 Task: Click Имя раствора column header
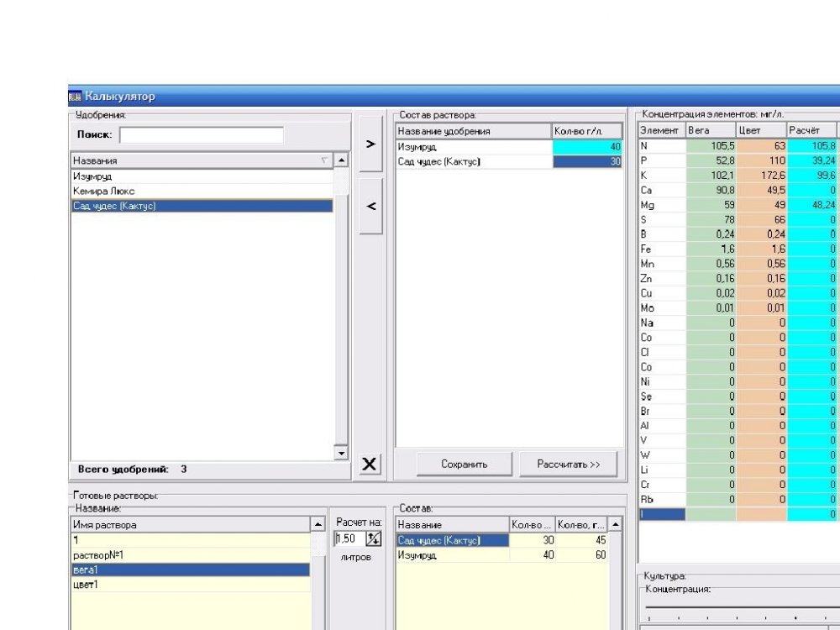191,525
